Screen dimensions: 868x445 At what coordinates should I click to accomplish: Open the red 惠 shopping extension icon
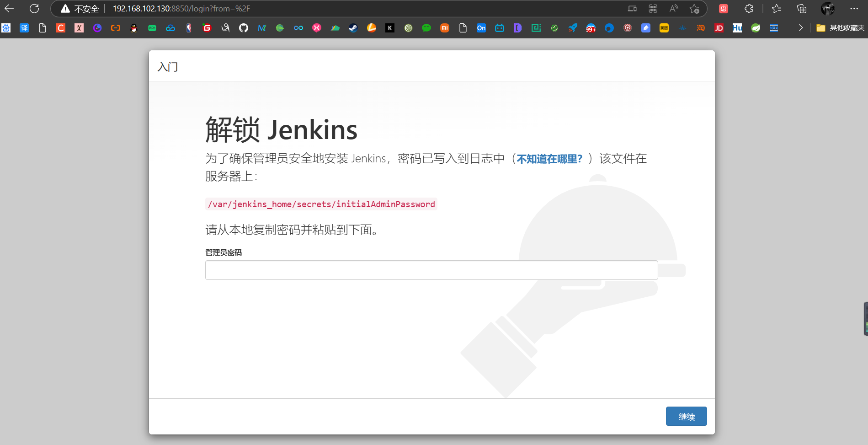point(724,9)
